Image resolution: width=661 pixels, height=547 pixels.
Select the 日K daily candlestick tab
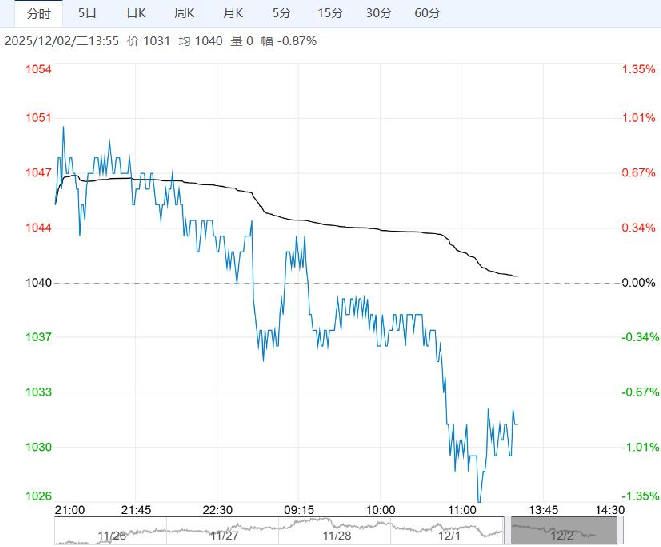coord(136,13)
